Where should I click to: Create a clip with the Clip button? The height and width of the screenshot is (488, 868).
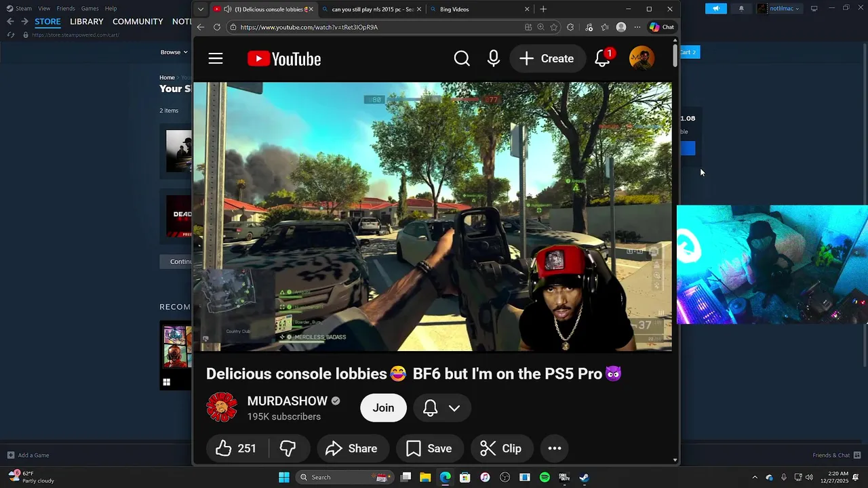pyautogui.click(x=501, y=449)
